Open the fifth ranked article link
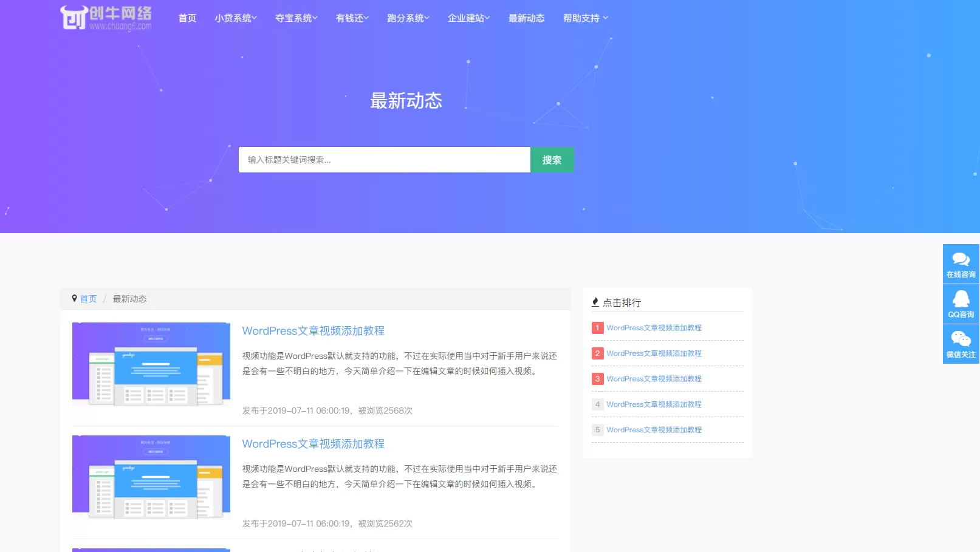 654,430
